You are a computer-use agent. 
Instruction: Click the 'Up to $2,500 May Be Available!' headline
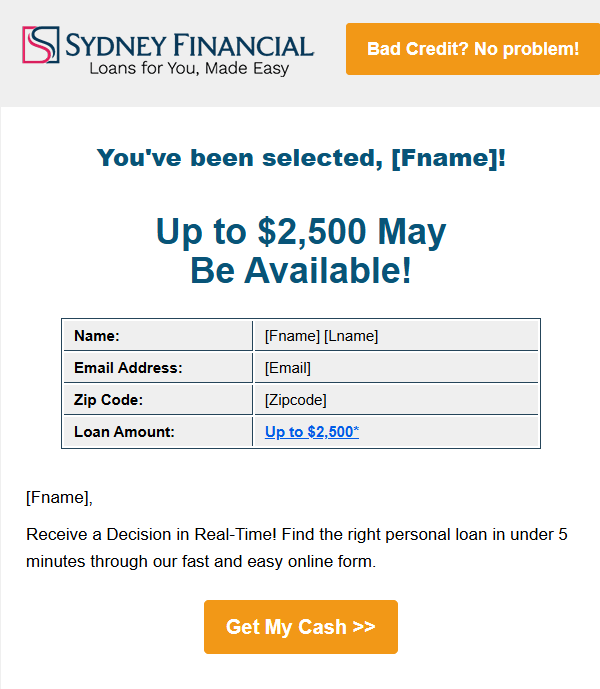coord(301,251)
